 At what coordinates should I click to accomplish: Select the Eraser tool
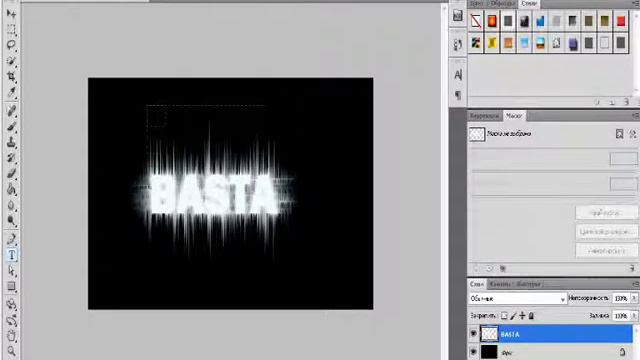point(11,173)
